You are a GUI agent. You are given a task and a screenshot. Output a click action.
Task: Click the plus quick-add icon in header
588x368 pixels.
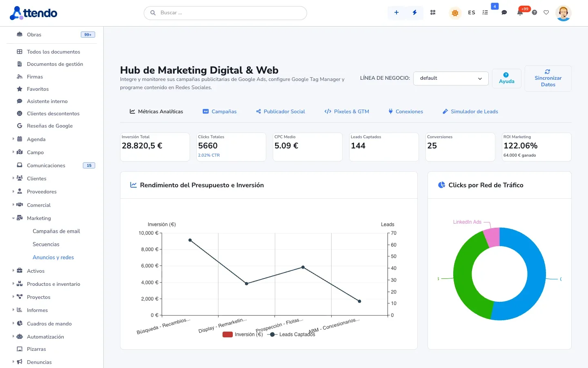click(396, 13)
